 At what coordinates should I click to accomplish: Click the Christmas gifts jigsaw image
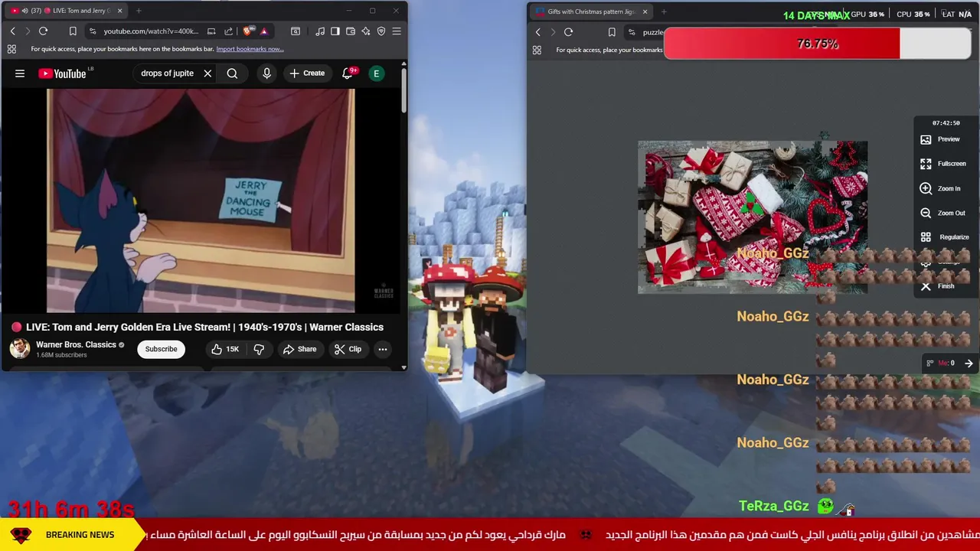[753, 217]
